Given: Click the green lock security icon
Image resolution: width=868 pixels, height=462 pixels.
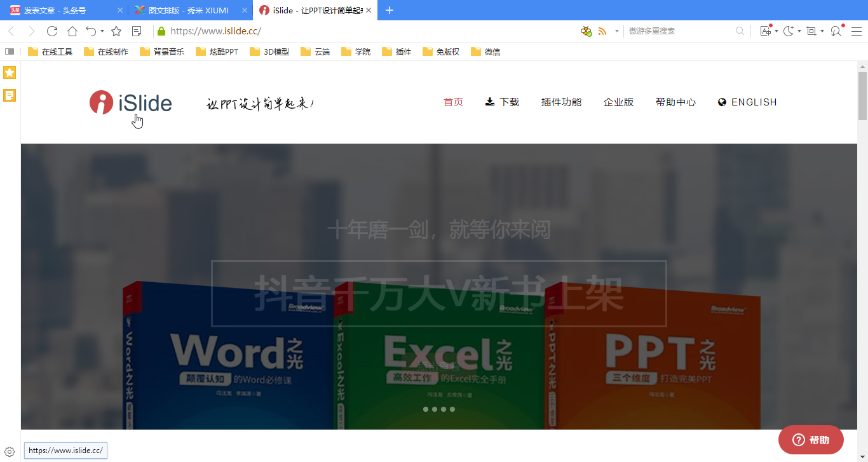Looking at the screenshot, I should point(161,31).
